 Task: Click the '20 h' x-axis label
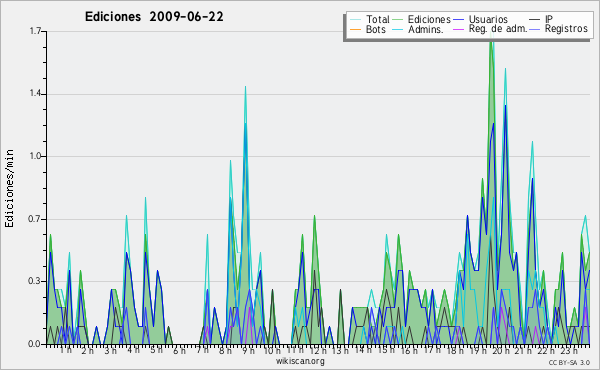[501, 351]
